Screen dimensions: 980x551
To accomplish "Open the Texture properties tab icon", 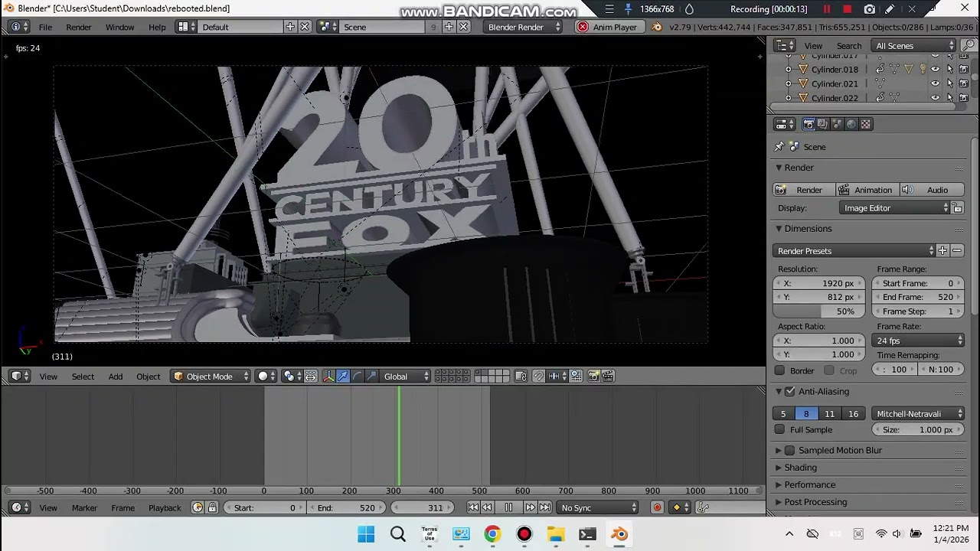I will [866, 124].
